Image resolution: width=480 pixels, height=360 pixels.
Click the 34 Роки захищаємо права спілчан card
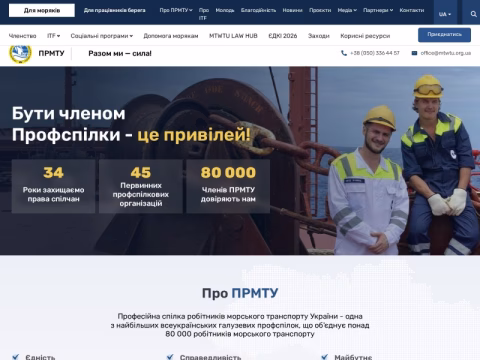[x=53, y=186]
